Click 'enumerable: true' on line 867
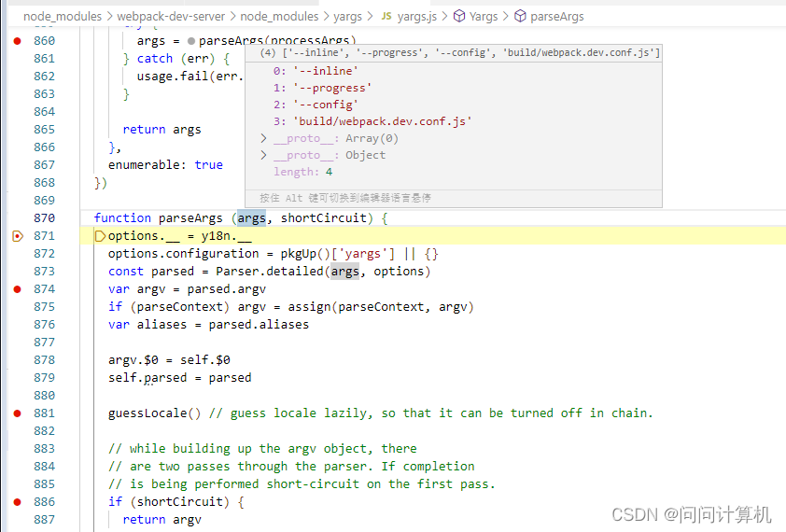This screenshot has height=532, width=786. tap(165, 165)
